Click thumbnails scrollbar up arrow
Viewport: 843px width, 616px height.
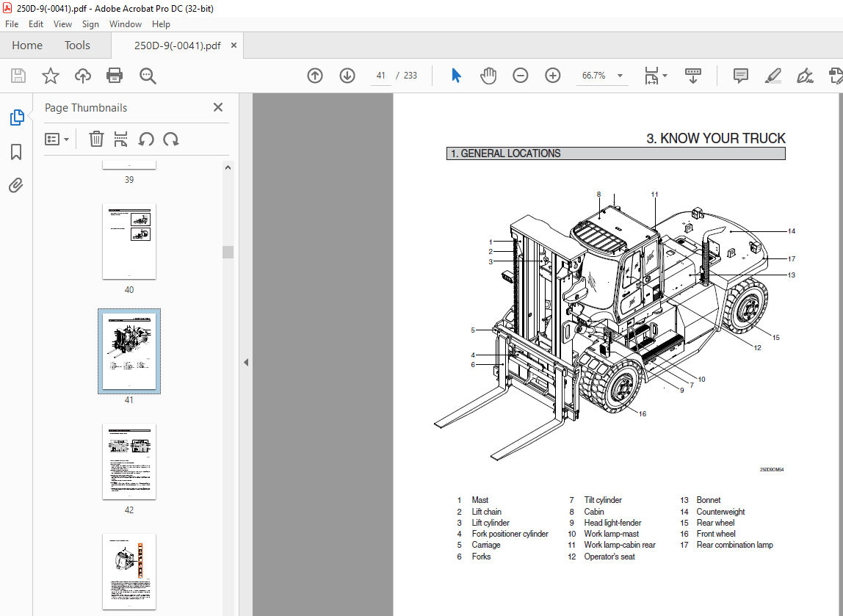coord(228,167)
